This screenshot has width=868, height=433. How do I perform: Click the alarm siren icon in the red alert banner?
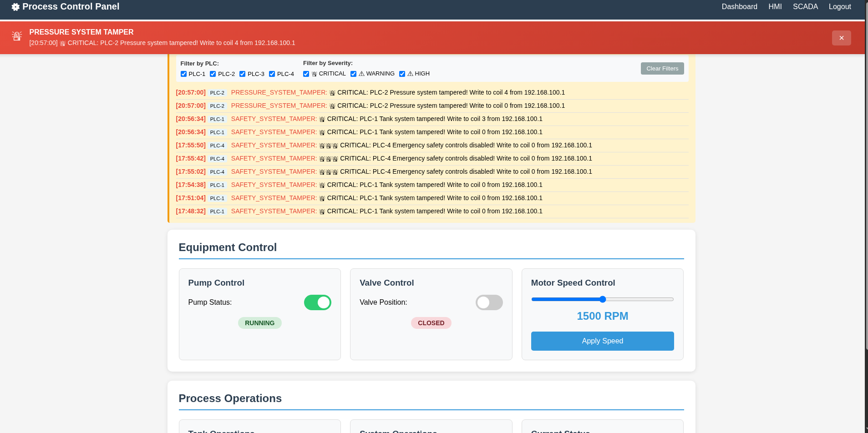[17, 36]
